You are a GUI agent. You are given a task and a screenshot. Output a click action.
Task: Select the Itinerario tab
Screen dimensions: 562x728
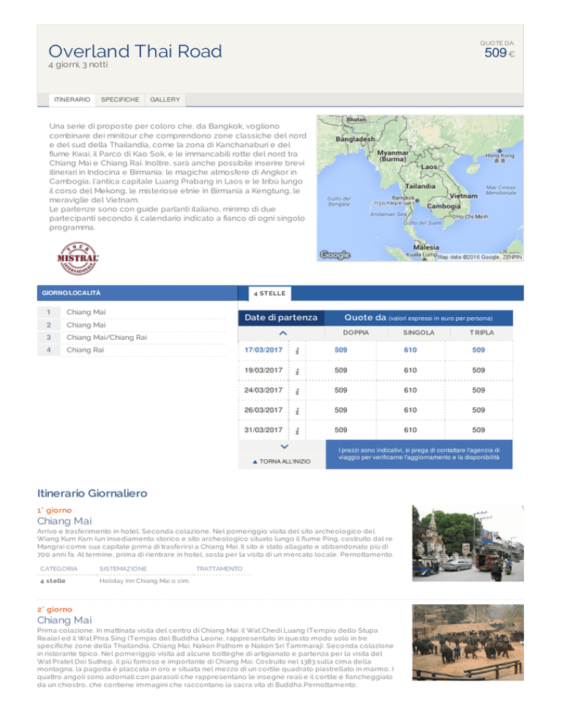pyautogui.click(x=72, y=100)
